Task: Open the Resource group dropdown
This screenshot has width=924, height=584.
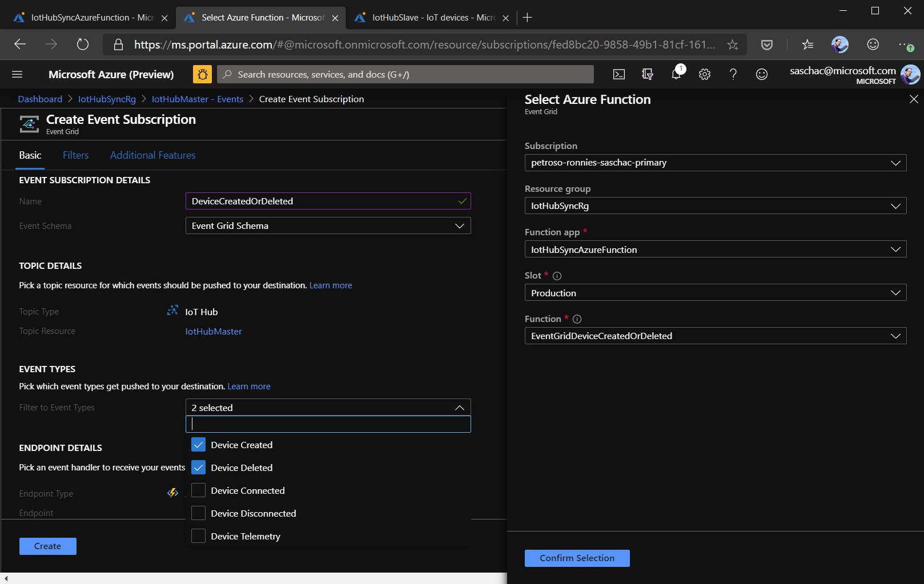Action: 715,206
